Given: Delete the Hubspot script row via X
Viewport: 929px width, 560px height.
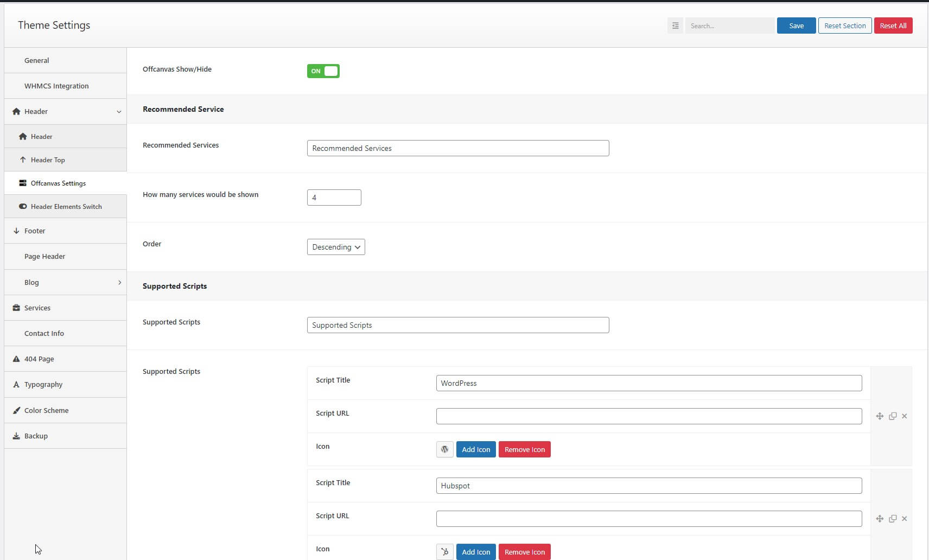Looking at the screenshot, I should point(905,519).
